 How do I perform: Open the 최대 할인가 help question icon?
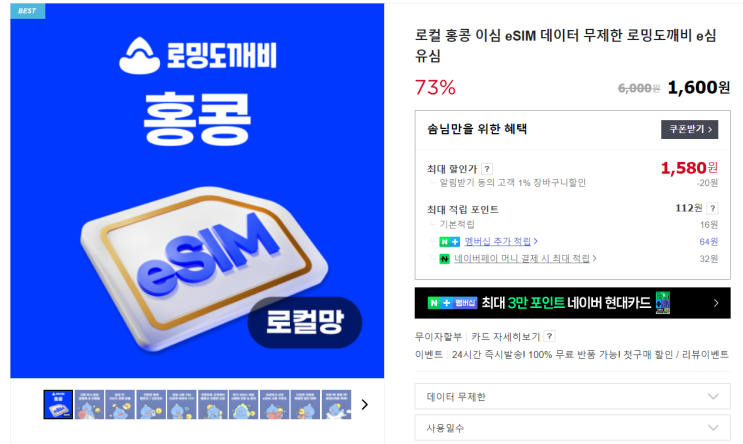pos(487,169)
